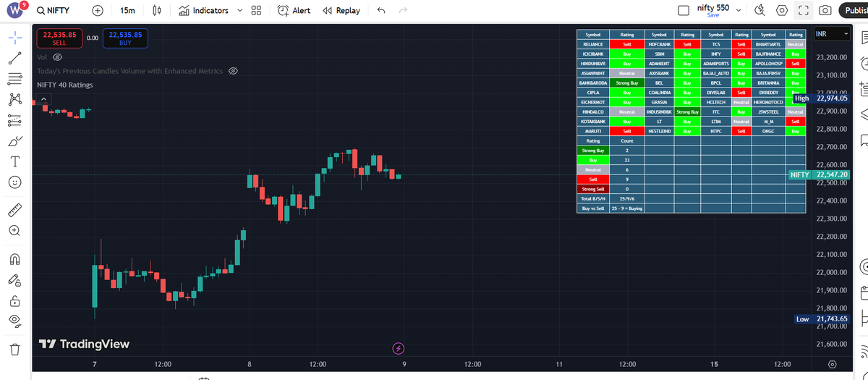
Task: Toggle magnet mode
Action: [14, 259]
